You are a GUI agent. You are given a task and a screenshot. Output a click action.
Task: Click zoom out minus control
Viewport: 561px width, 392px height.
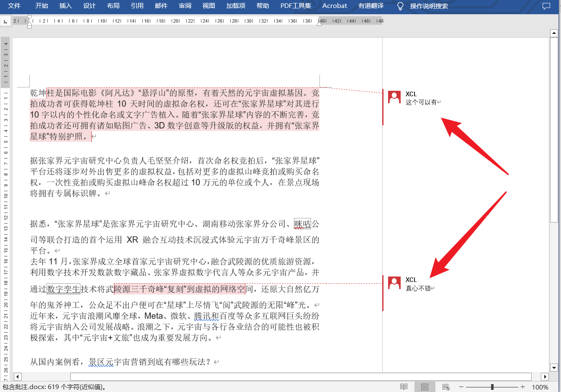tap(461, 387)
